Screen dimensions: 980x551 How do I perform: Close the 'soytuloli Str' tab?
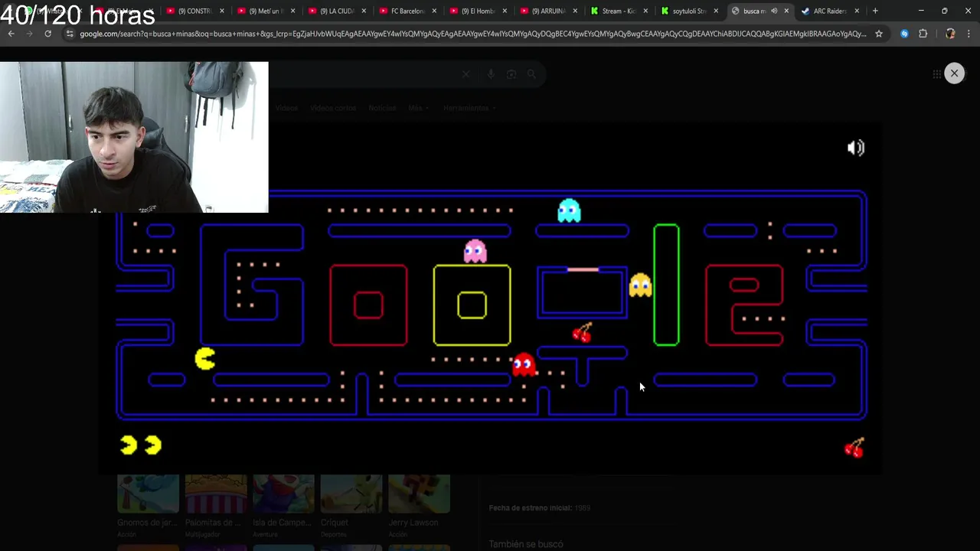click(x=716, y=11)
